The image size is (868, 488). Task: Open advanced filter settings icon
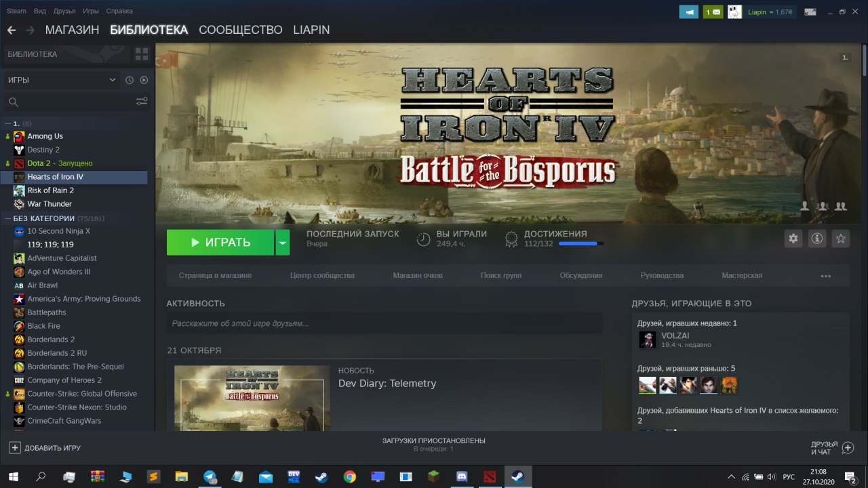(142, 102)
